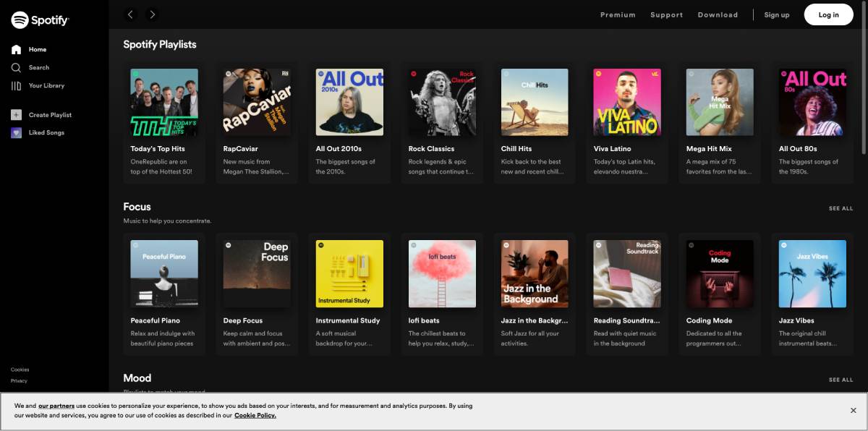Image resolution: width=868 pixels, height=431 pixels.
Task: Select the Download menu item
Action: 718,15
